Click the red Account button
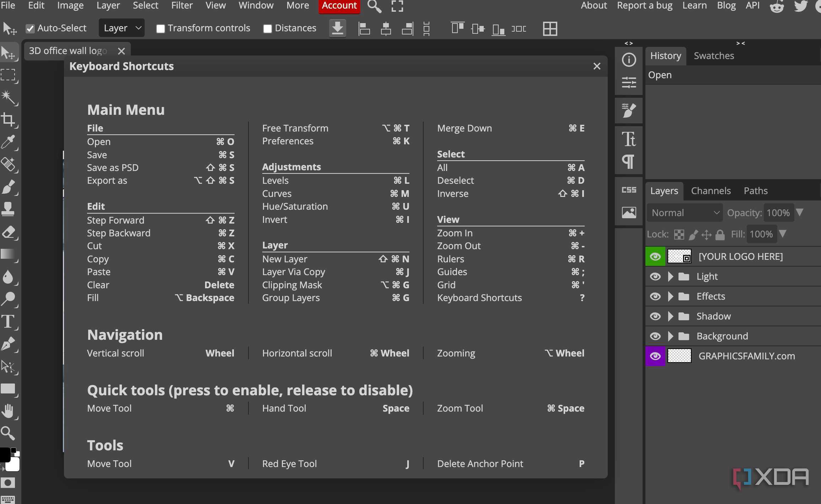 339,6
